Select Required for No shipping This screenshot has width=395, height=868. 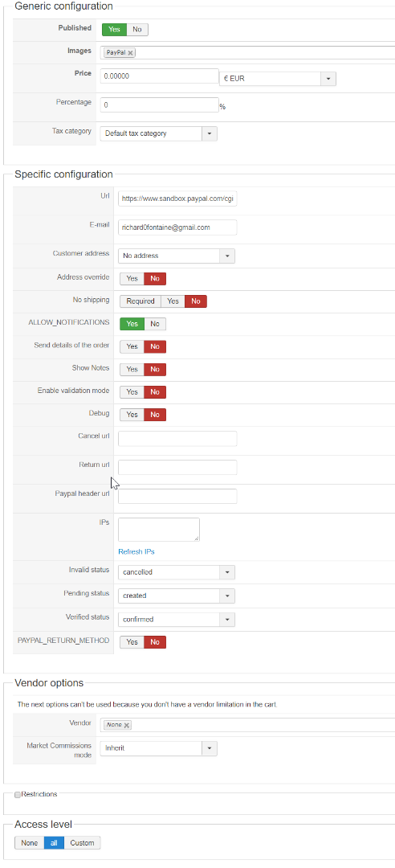(x=140, y=301)
